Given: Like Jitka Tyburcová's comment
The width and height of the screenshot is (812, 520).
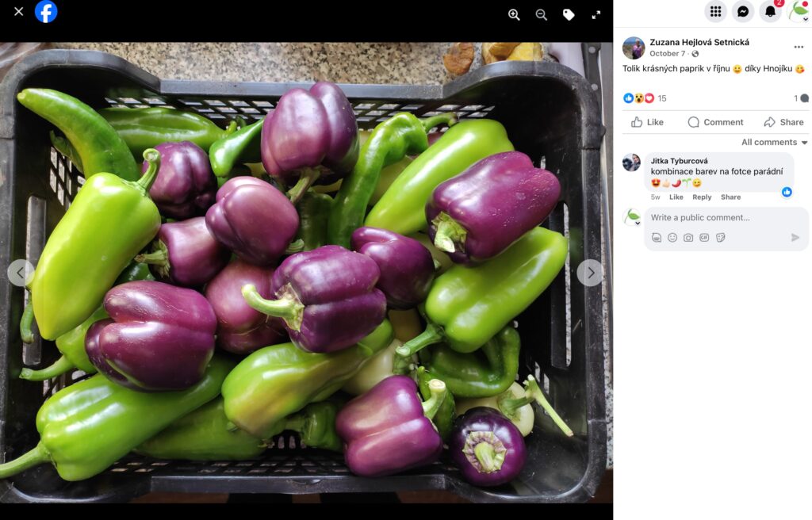Looking at the screenshot, I should (676, 197).
